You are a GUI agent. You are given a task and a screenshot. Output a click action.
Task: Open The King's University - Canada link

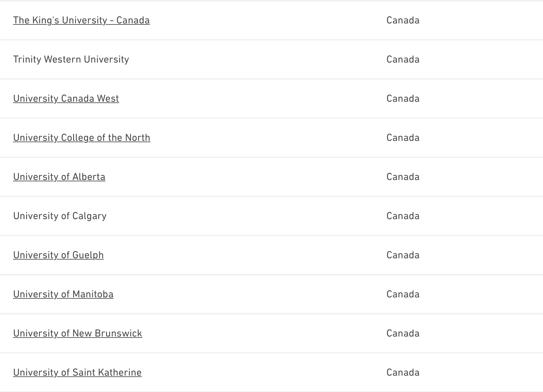coord(81,20)
